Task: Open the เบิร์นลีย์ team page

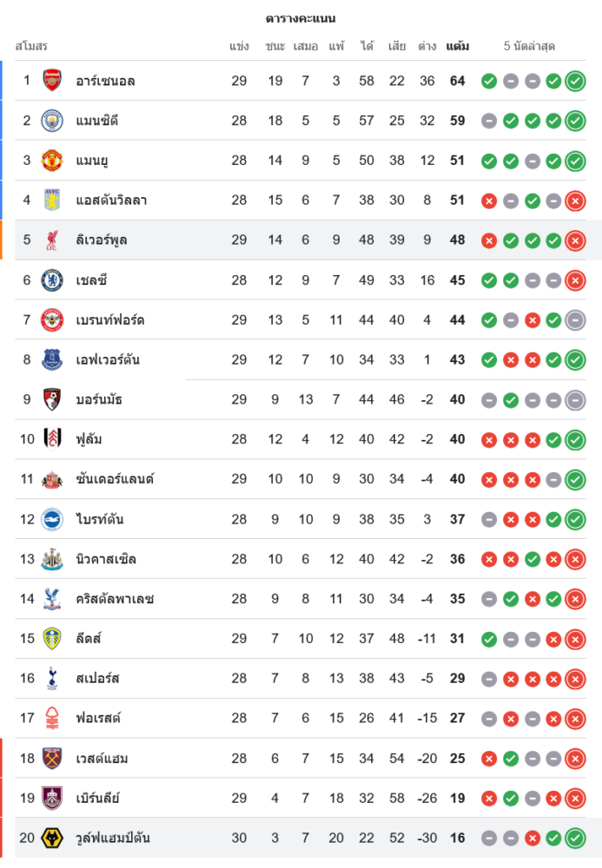Action: (x=97, y=799)
